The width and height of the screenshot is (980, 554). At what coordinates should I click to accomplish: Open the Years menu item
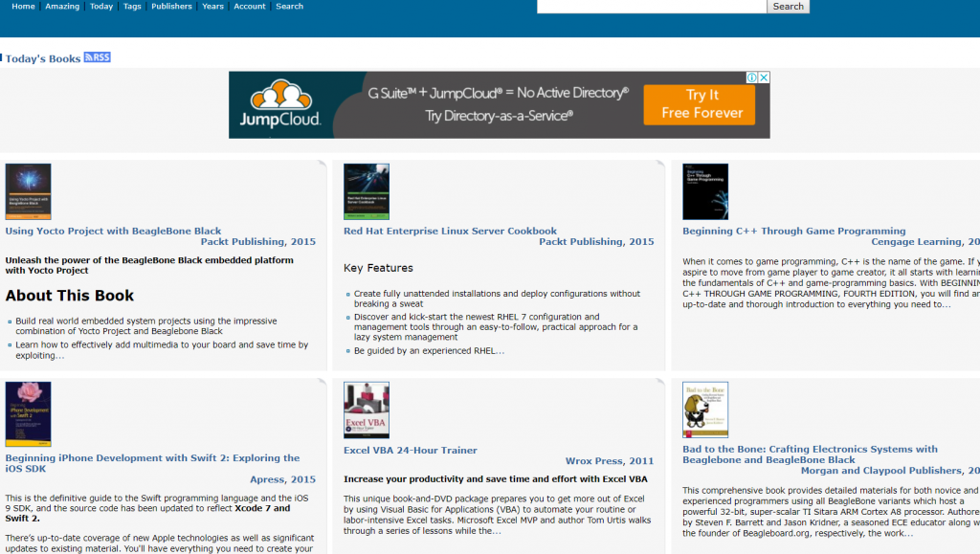pos(212,7)
